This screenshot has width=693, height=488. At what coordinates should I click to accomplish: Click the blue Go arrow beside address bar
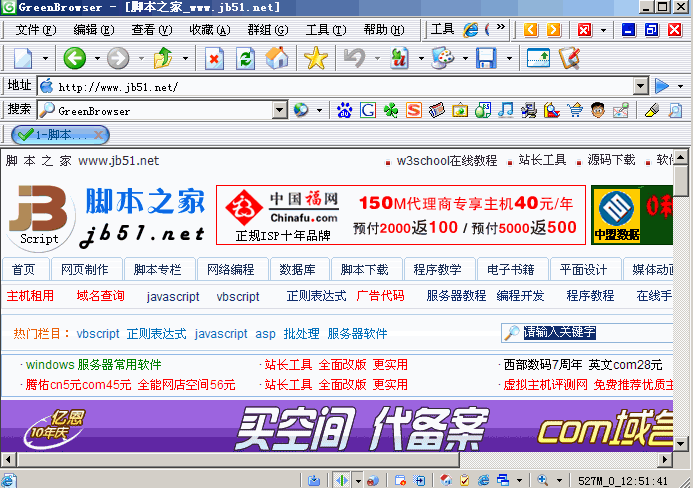coord(662,86)
